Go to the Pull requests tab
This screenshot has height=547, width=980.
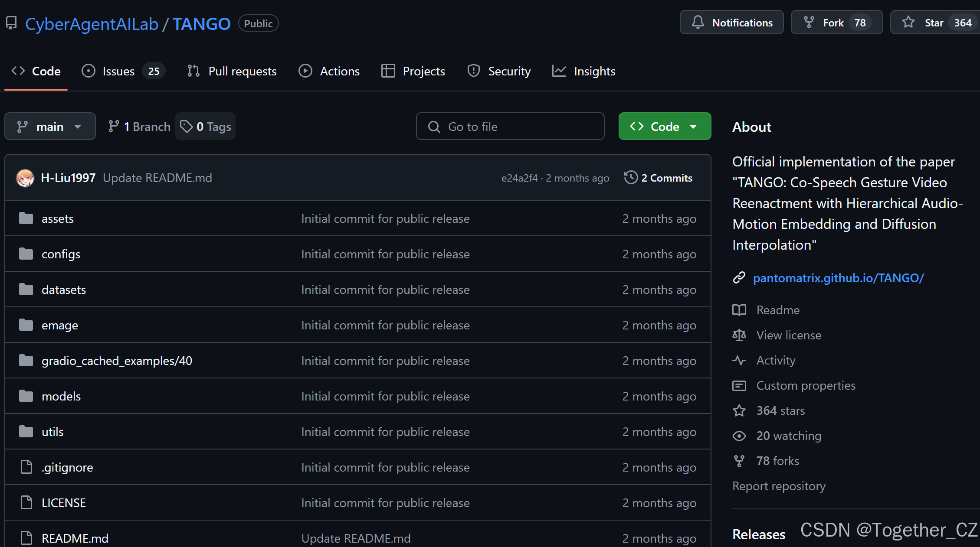point(232,71)
